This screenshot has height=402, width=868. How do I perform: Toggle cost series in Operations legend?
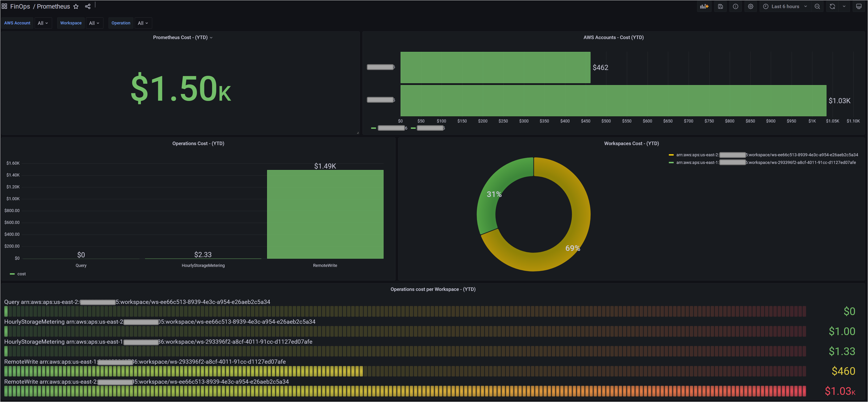click(18, 274)
